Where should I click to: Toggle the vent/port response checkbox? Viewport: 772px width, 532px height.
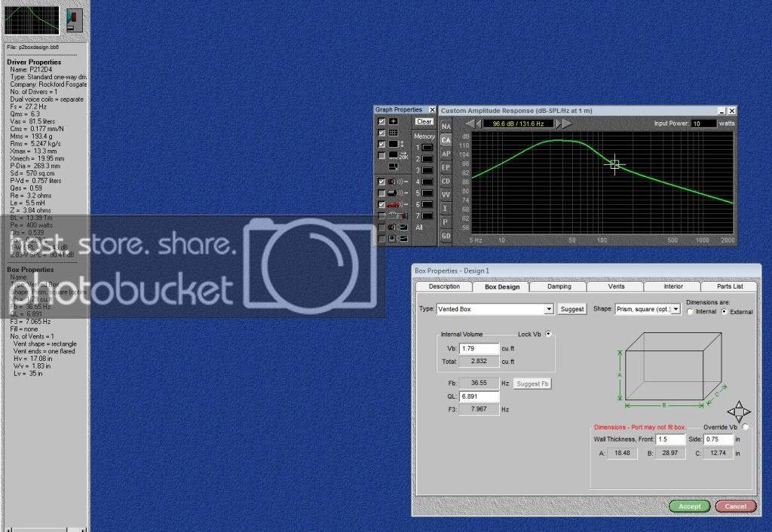[x=381, y=193]
